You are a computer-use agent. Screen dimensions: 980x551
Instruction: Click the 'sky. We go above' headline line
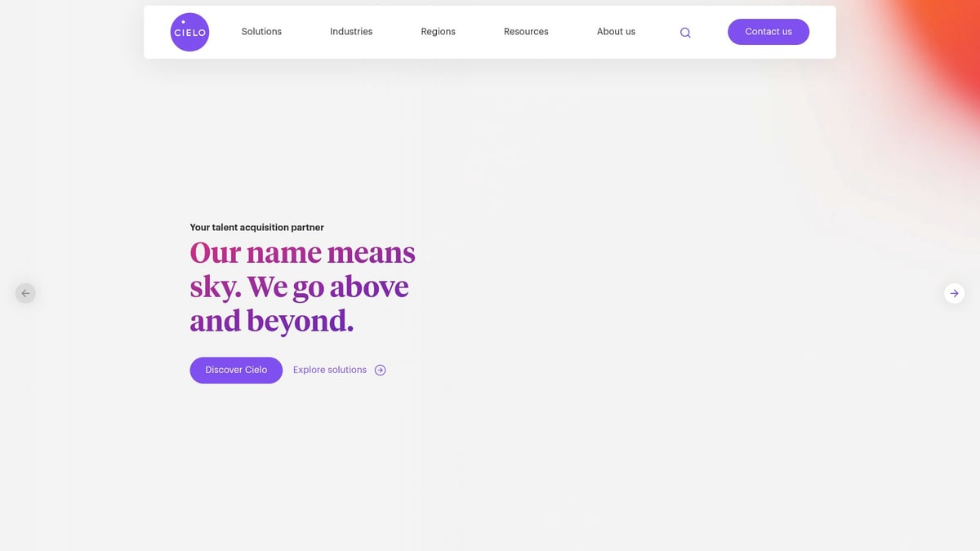pyautogui.click(x=299, y=287)
